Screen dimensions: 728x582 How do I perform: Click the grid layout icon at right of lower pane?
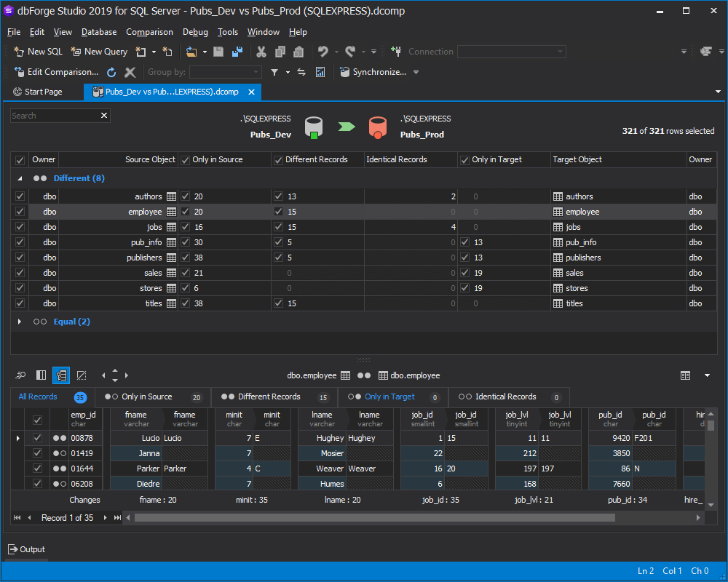tap(685, 375)
